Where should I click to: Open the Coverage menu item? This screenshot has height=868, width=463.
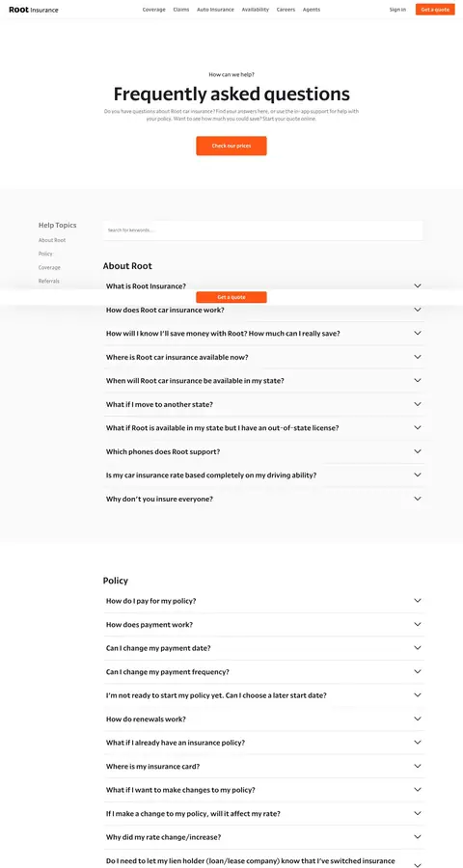pyautogui.click(x=154, y=10)
